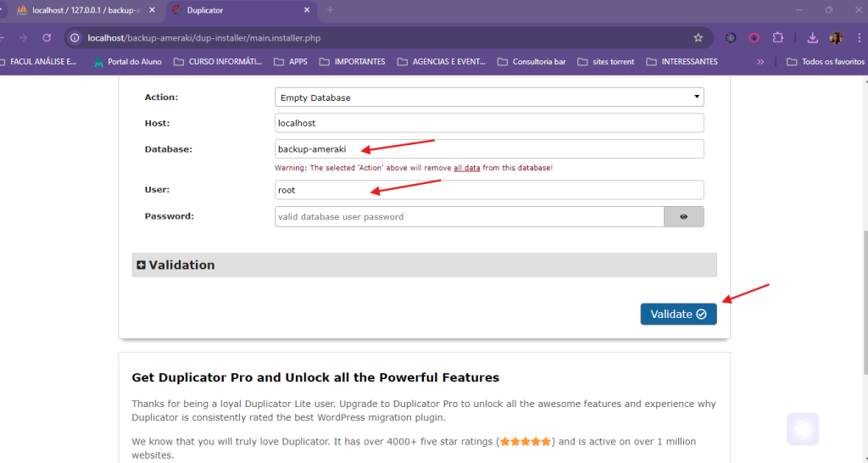Open a new browser tab

click(330, 10)
